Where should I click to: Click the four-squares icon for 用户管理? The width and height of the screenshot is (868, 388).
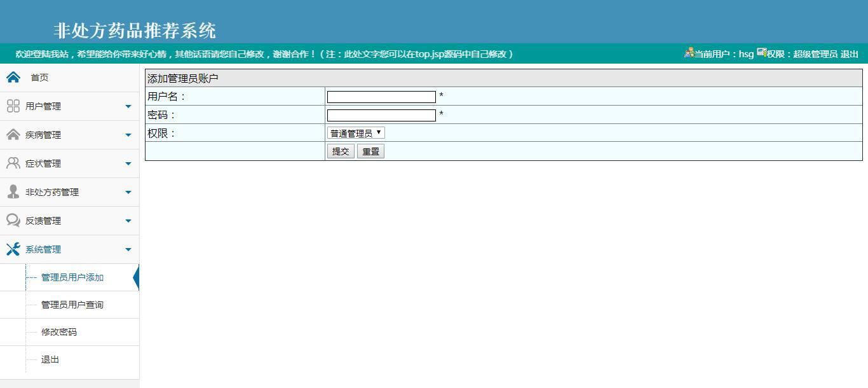click(13, 106)
